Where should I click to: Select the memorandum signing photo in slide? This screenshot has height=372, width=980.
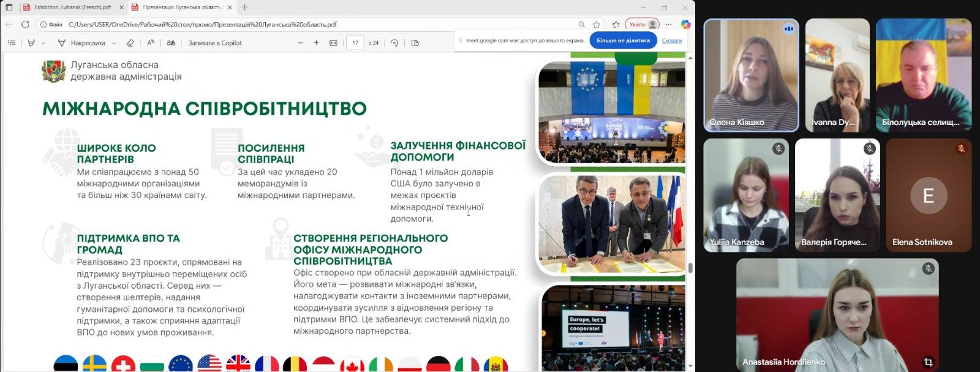tap(611, 224)
